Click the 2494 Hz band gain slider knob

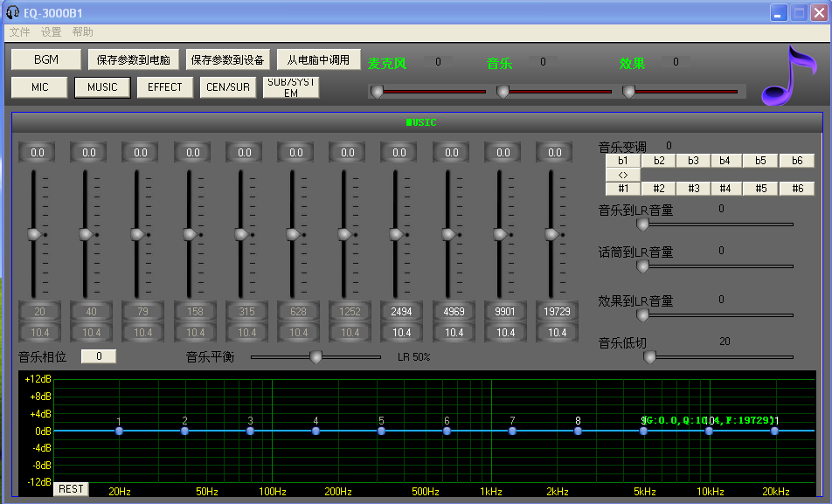(396, 234)
